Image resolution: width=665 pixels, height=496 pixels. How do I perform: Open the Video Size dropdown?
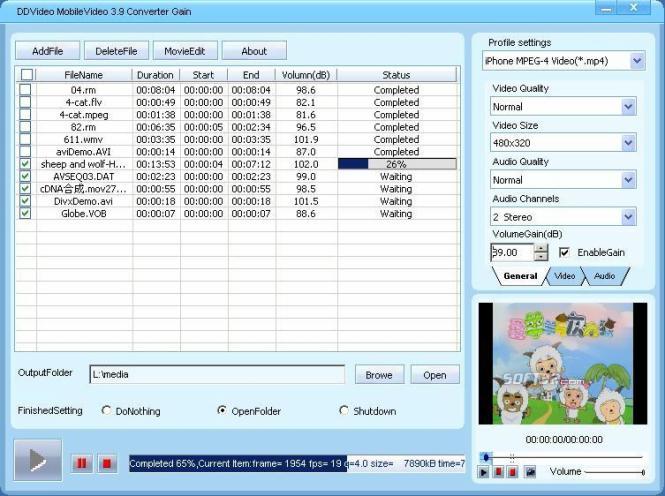click(x=628, y=143)
